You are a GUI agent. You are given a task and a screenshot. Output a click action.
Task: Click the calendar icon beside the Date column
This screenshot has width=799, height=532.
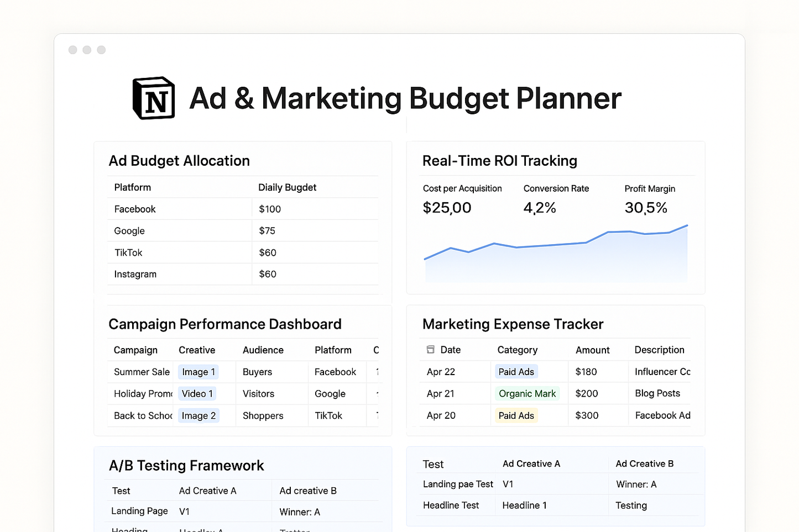(x=430, y=349)
